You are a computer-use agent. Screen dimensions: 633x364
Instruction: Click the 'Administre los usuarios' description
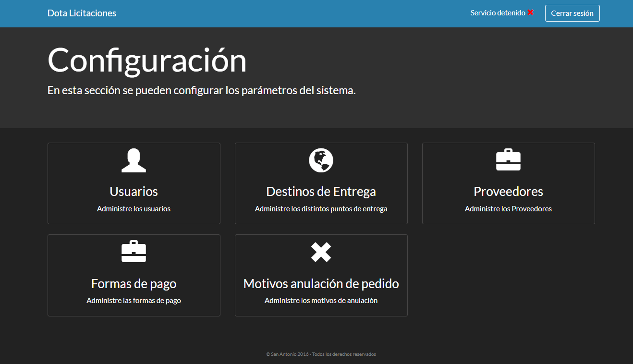[134, 209]
